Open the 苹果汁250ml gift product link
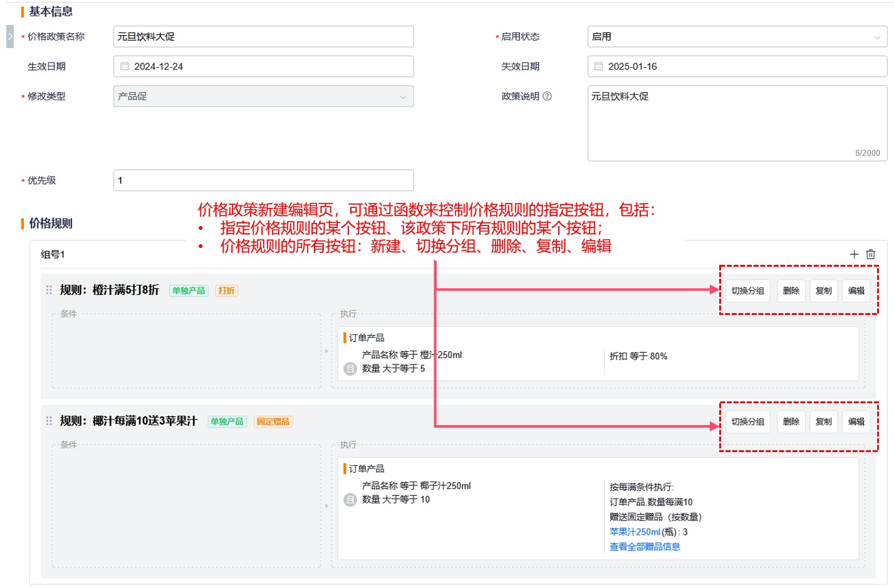 [x=635, y=532]
